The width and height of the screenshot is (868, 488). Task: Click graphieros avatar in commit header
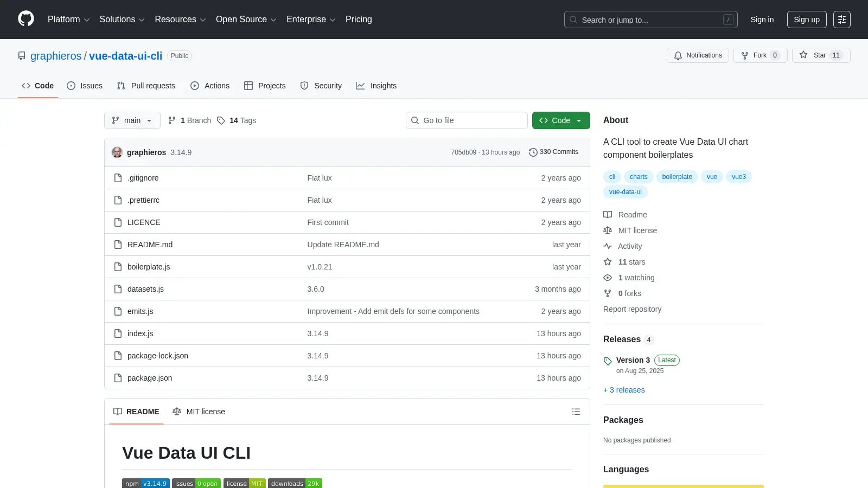pyautogui.click(x=117, y=152)
